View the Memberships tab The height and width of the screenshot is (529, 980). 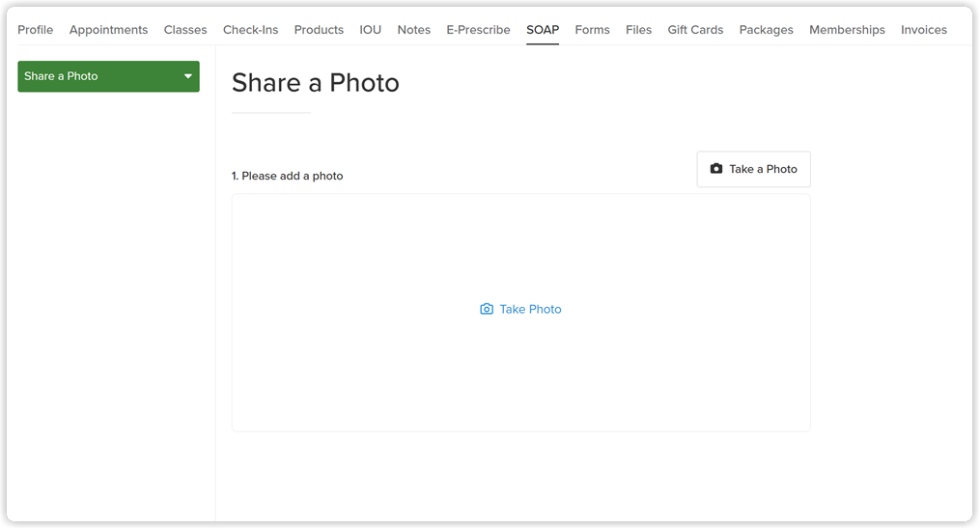847,30
